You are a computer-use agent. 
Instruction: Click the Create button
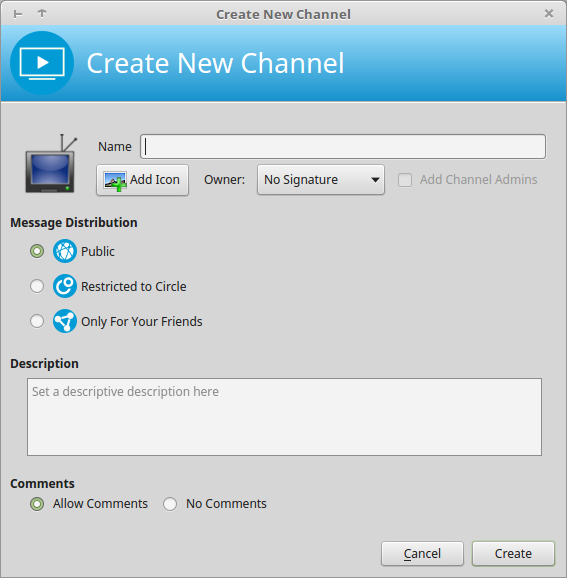(513, 553)
